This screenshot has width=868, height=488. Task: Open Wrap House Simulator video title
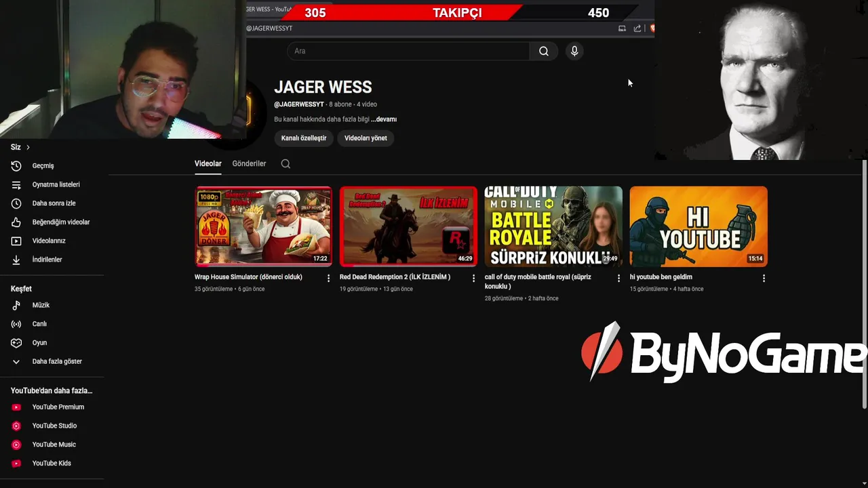click(248, 277)
